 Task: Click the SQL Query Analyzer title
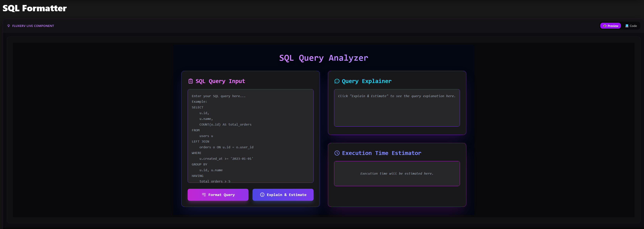[324, 58]
